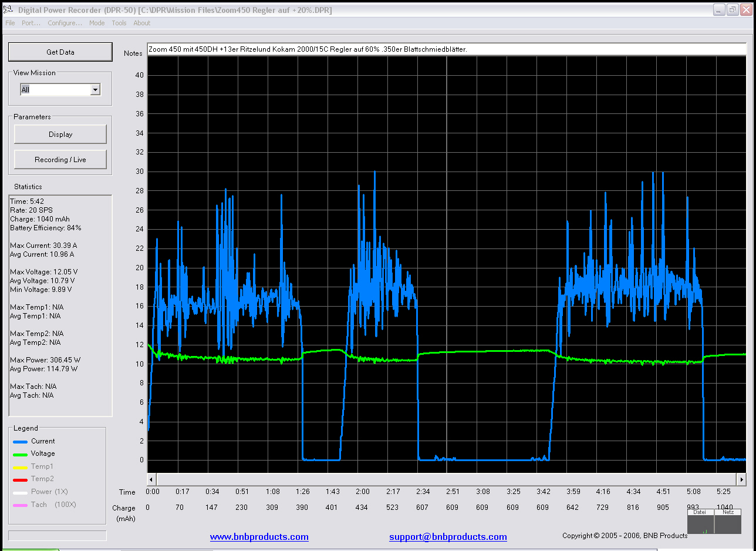756x551 pixels.
Task: Click the green Voltage legend swatch
Action: point(21,454)
